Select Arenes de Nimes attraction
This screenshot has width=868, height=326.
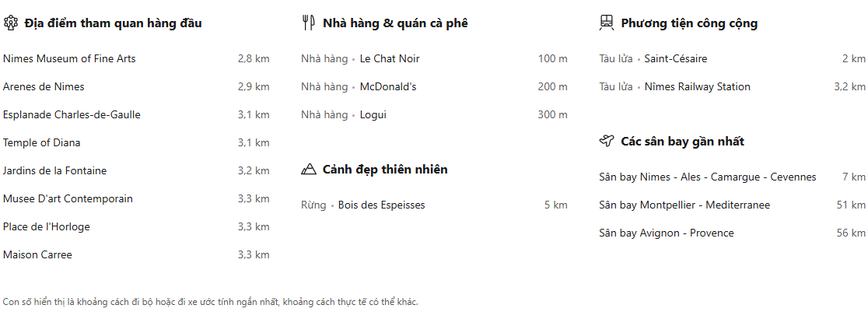(44, 87)
